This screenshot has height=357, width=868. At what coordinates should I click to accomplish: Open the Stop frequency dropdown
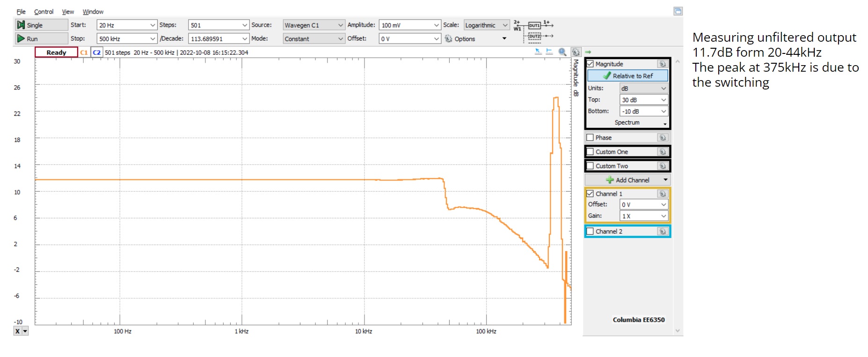click(153, 38)
